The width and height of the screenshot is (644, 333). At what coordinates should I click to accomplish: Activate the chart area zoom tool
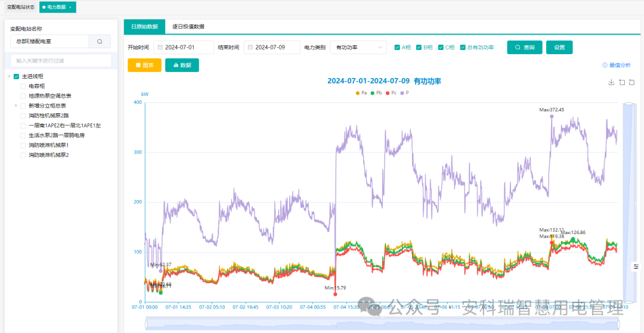(622, 82)
